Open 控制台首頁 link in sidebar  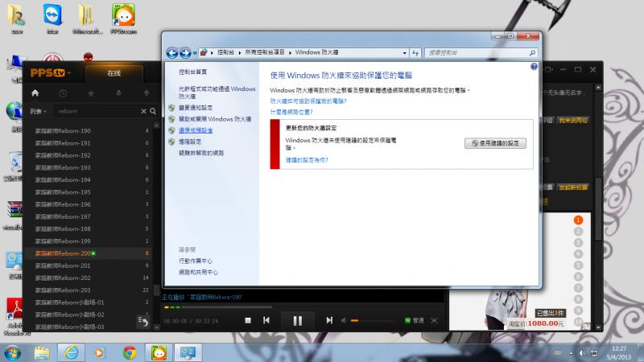click(x=192, y=72)
